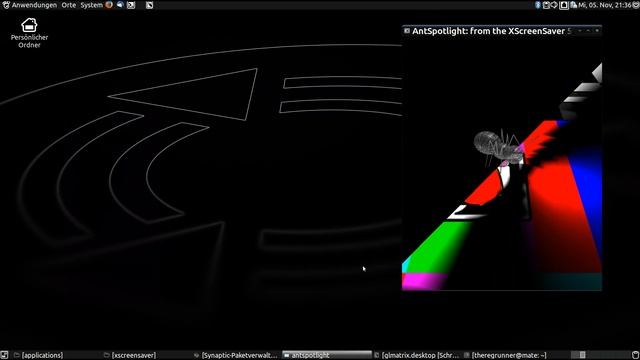Viewport: 640px width, 360px height.
Task: Click the Bluetooth tray icon
Action: [538, 5]
